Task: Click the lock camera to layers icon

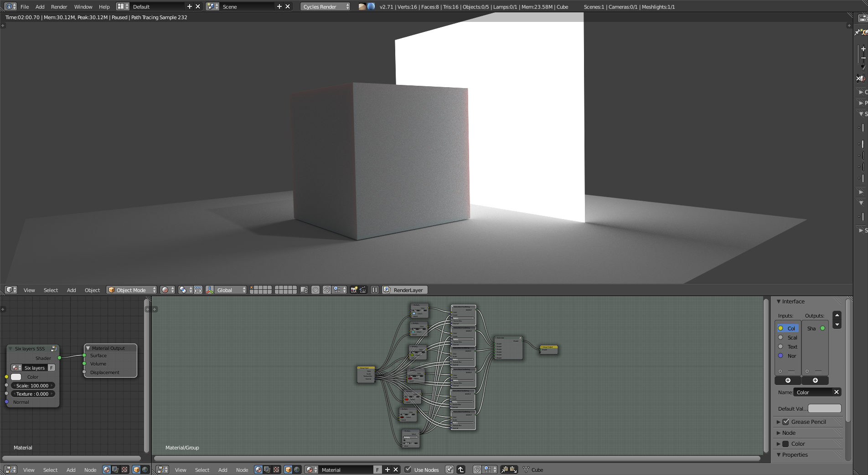Action: [x=304, y=290]
